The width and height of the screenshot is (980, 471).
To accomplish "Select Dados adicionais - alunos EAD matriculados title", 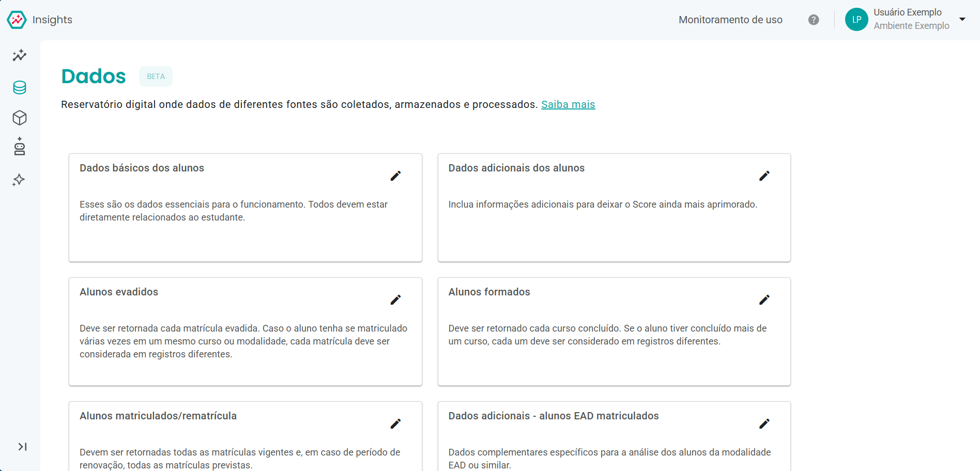I will tap(554, 416).
